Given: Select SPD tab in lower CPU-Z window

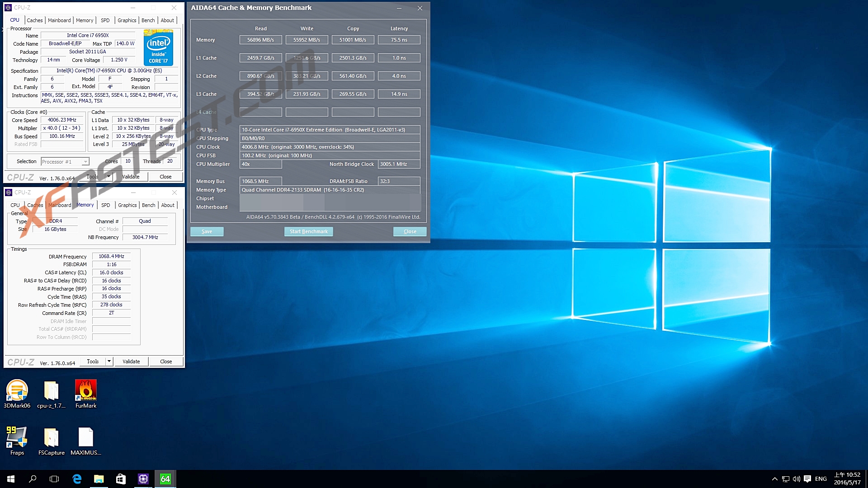Looking at the screenshot, I should [x=105, y=205].
